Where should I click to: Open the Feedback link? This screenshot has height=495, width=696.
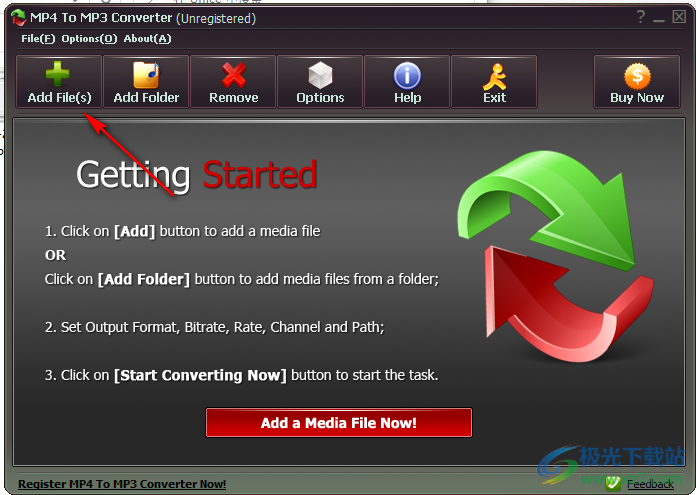[x=650, y=484]
